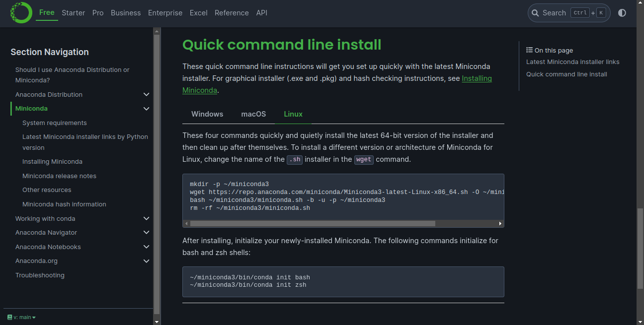Open the Miniconda sidebar link
The width and height of the screenshot is (644, 325).
pyautogui.click(x=31, y=108)
